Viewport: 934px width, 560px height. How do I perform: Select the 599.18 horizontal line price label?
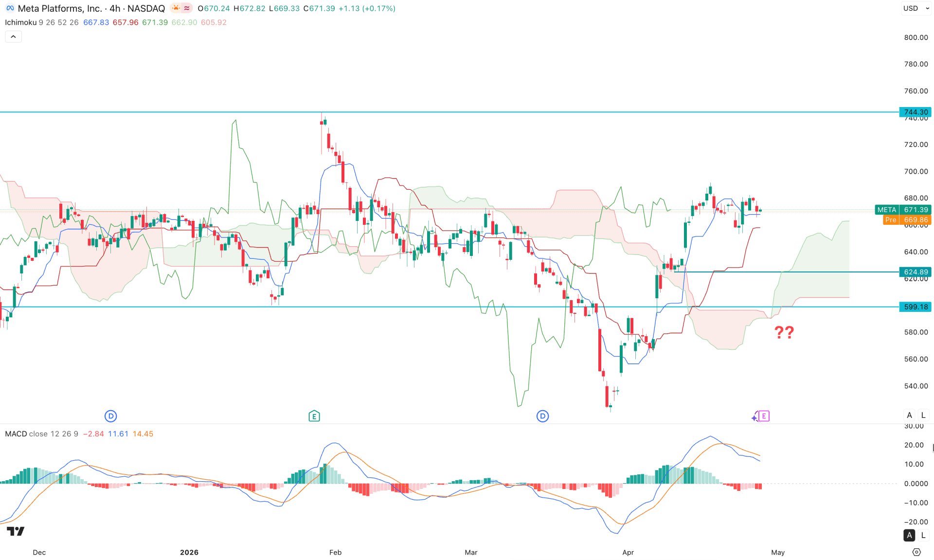[915, 307]
